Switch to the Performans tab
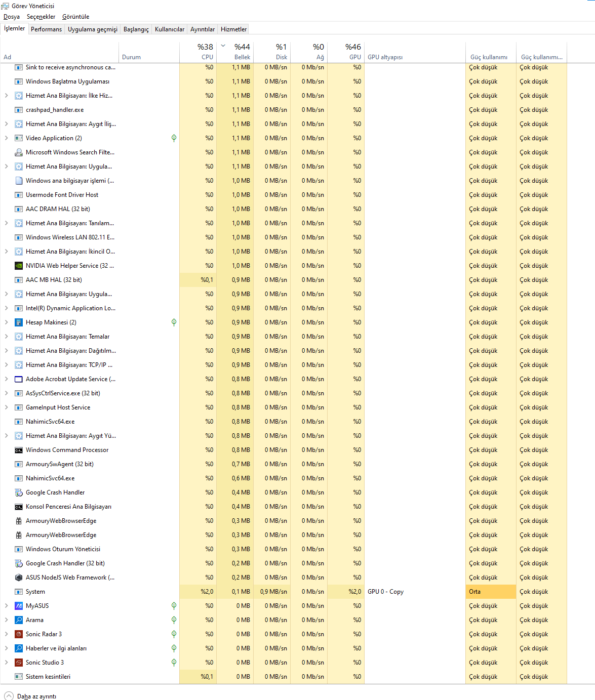This screenshot has width=595, height=700. [46, 29]
